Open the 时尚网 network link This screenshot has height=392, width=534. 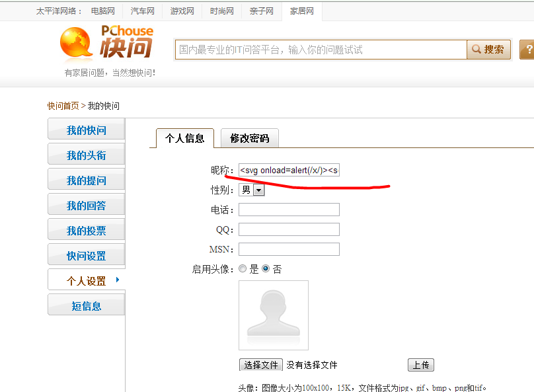click(x=221, y=11)
